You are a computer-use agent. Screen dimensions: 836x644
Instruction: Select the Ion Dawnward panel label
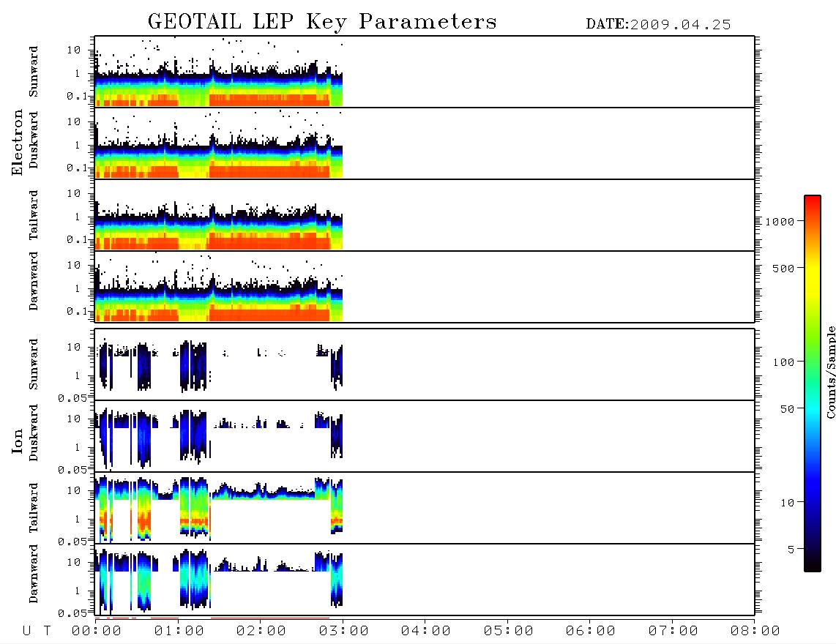[33, 574]
